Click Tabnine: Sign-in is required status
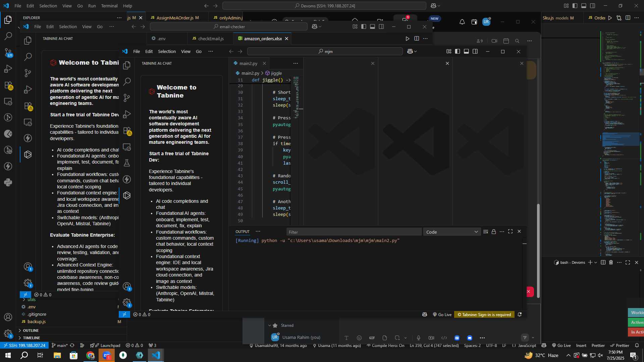Viewport: 644px width, 362px height. (484, 314)
